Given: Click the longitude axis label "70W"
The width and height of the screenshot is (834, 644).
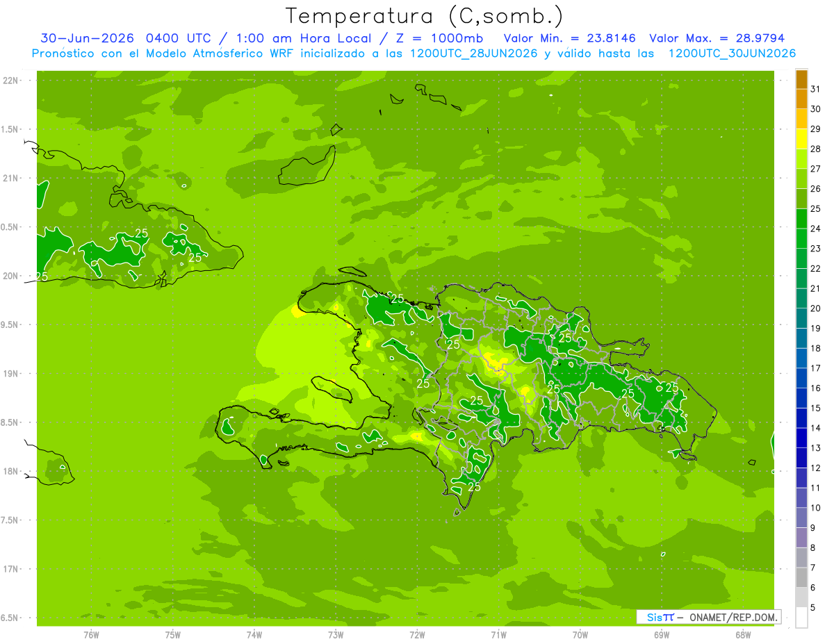Looking at the screenshot, I should pyautogui.click(x=580, y=635).
